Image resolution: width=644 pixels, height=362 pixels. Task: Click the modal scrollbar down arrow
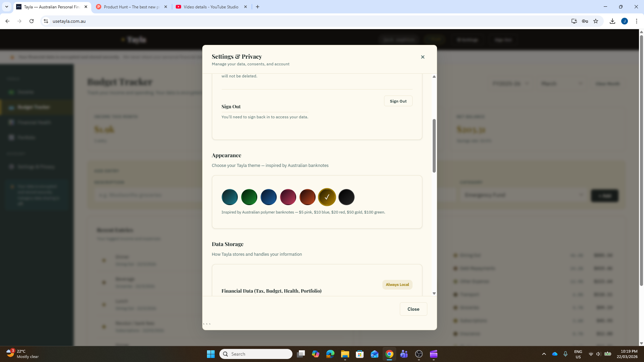[x=434, y=293]
